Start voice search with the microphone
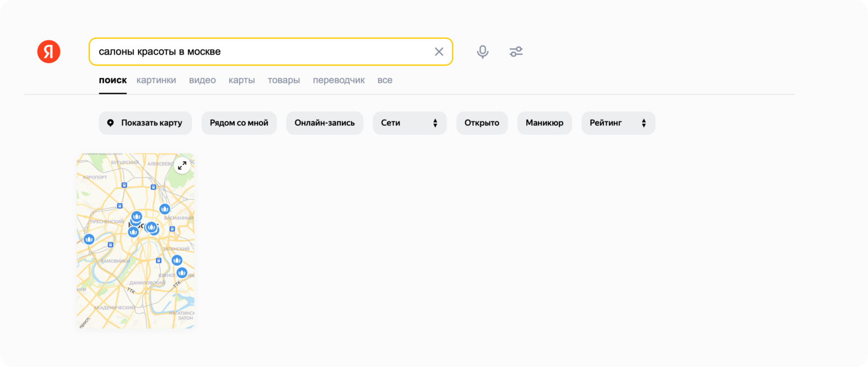 tap(483, 52)
